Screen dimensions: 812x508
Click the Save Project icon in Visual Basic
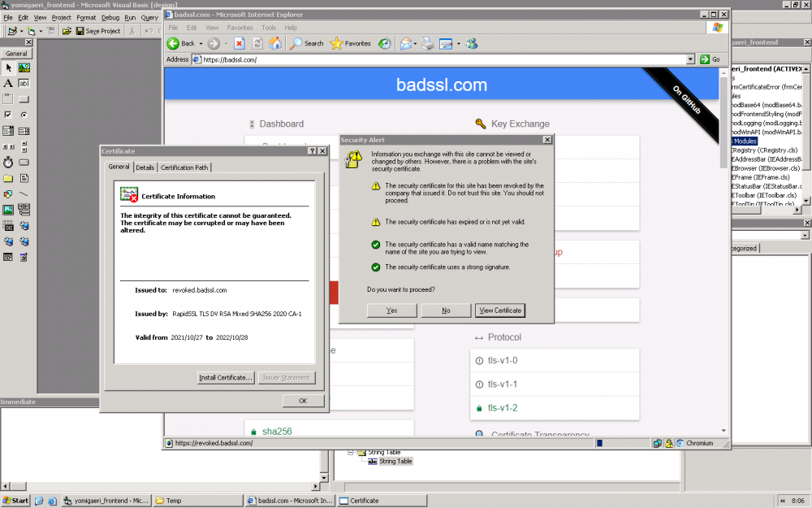pyautogui.click(x=80, y=30)
